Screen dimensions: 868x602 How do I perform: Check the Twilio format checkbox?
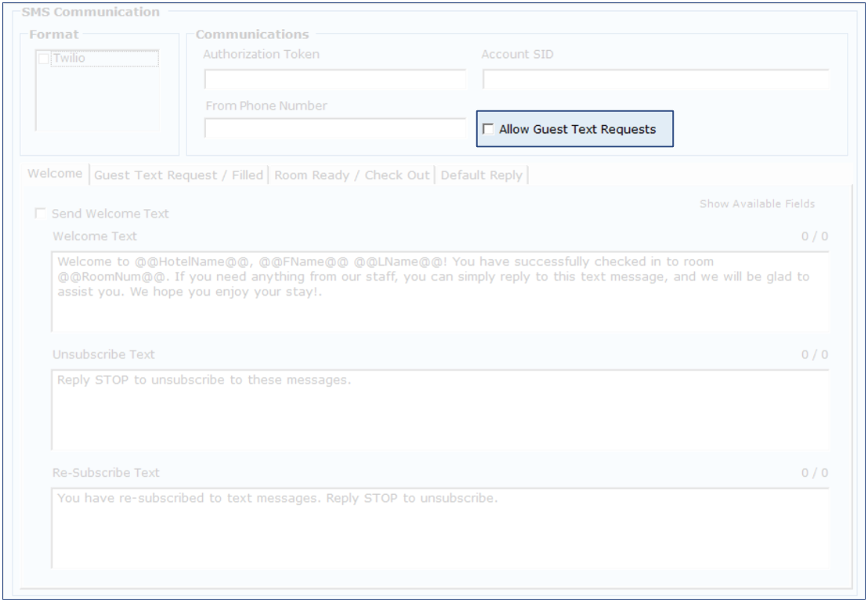click(44, 59)
